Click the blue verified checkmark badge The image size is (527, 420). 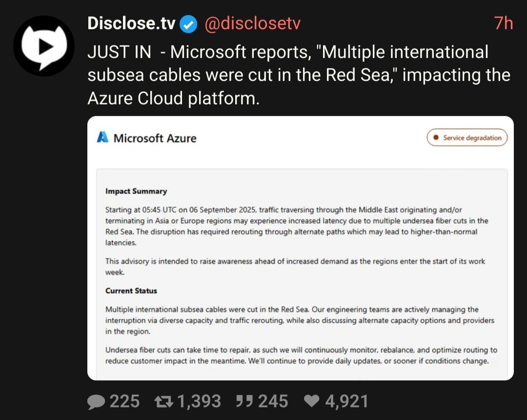(x=189, y=24)
